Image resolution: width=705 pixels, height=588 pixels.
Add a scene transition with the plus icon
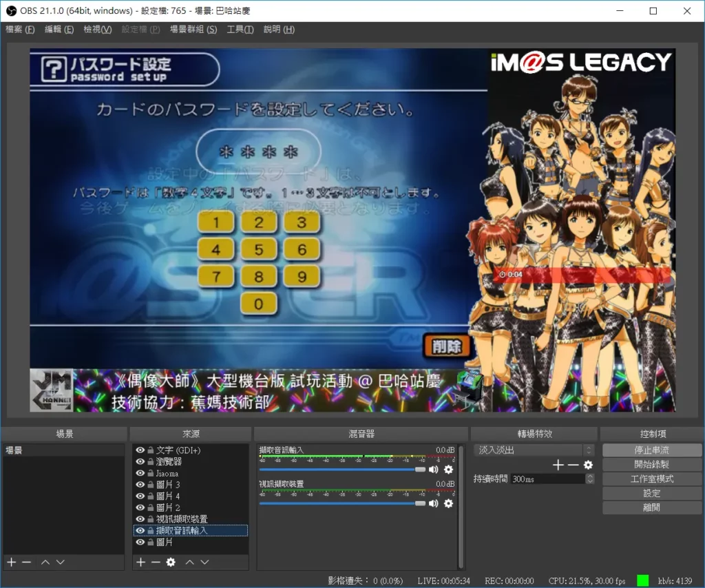558,465
